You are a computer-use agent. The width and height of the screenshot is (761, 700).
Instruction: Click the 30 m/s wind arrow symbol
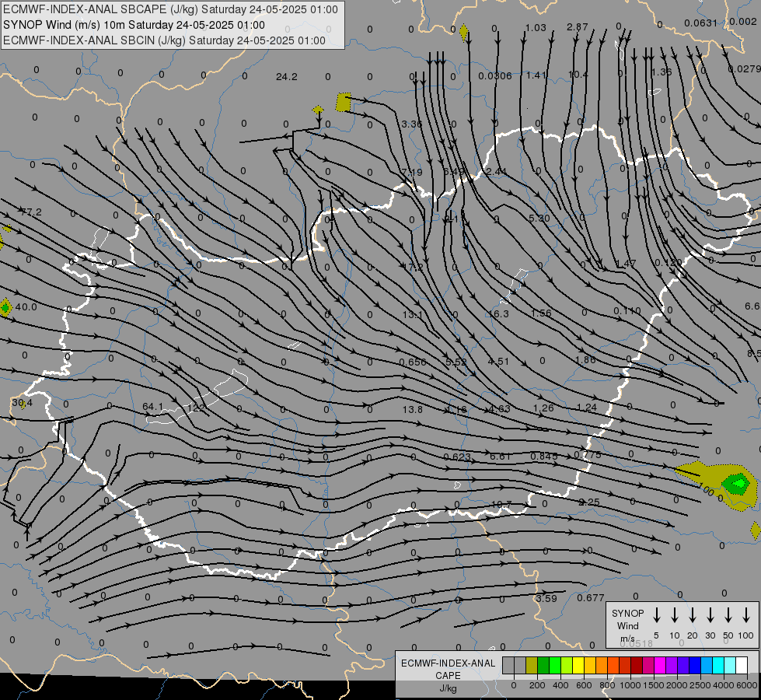pyautogui.click(x=710, y=615)
